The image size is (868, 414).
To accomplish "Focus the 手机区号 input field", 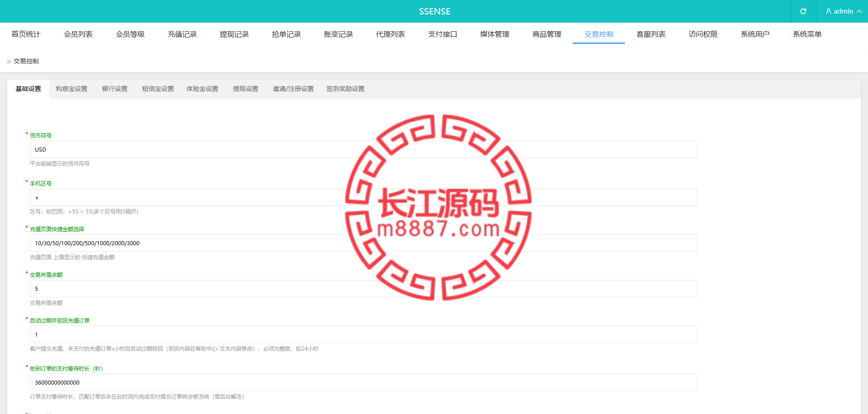I will [x=363, y=197].
